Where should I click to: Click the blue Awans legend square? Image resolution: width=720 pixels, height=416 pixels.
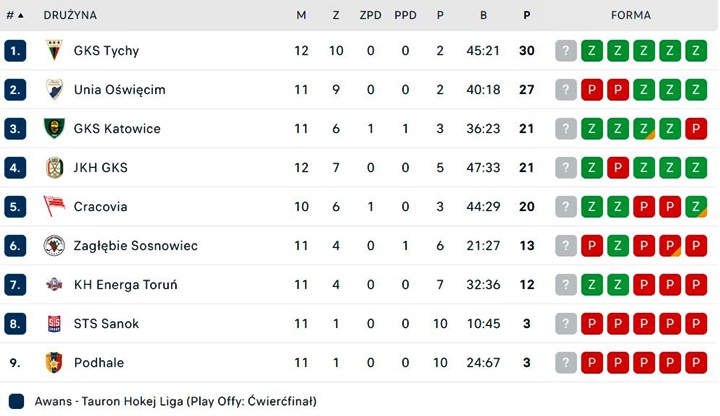pyautogui.click(x=17, y=401)
